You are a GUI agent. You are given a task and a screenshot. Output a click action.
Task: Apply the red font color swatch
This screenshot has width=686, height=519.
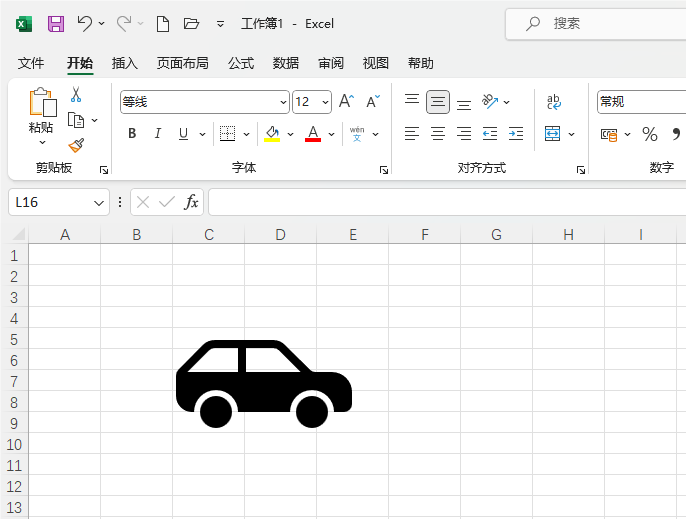tap(313, 134)
